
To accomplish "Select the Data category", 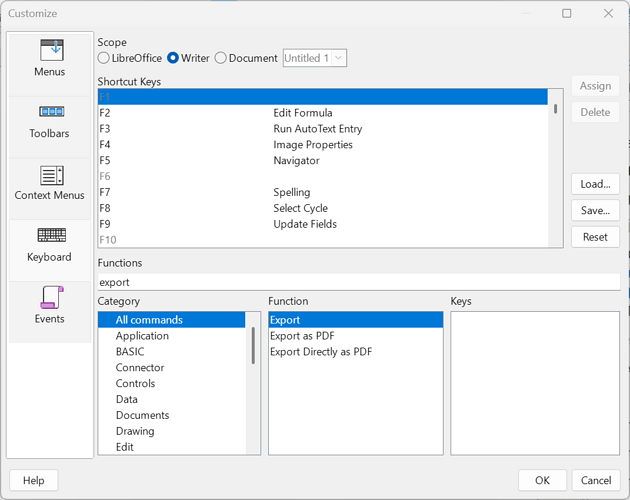I will (x=172, y=399).
